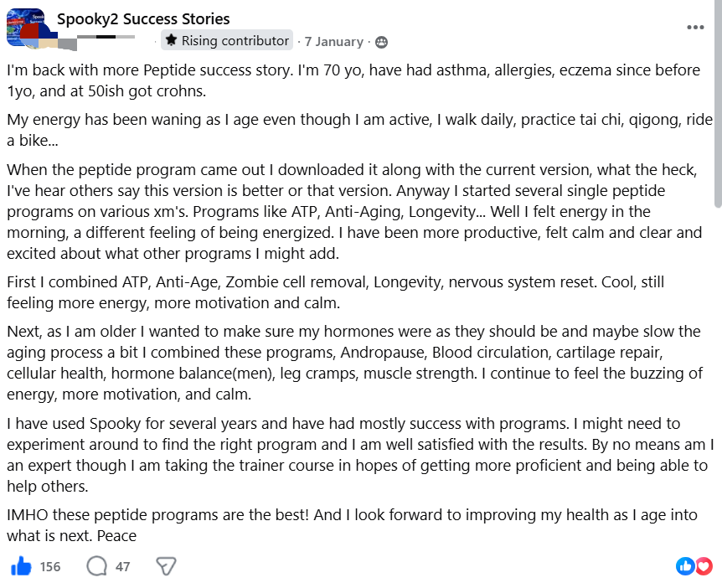Click the blue like reaction icon
Image resolution: width=722 pixels, height=588 pixels.
point(684,566)
